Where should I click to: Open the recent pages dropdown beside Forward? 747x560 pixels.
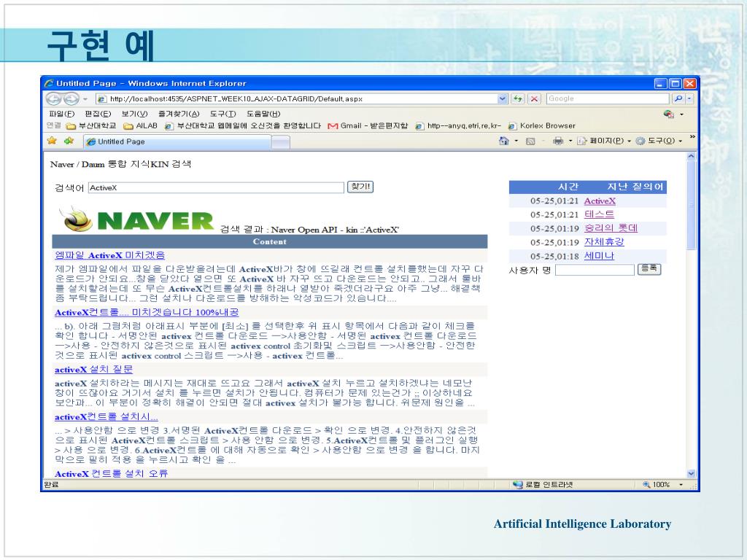coord(85,99)
